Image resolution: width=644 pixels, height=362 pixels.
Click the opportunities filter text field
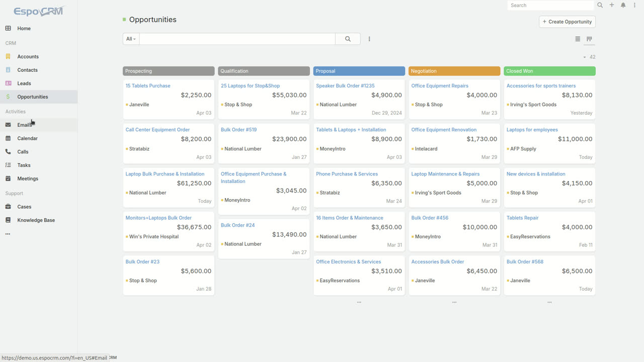(237, 39)
